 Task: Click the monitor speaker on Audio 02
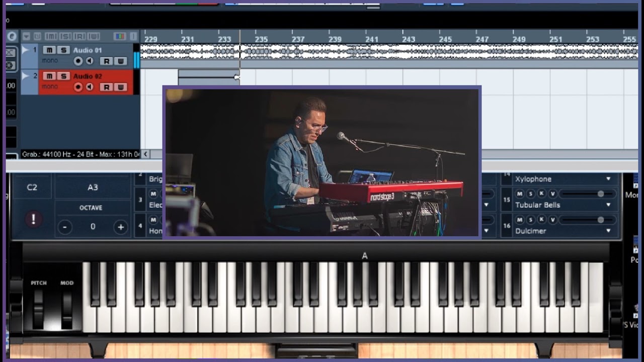coord(90,87)
